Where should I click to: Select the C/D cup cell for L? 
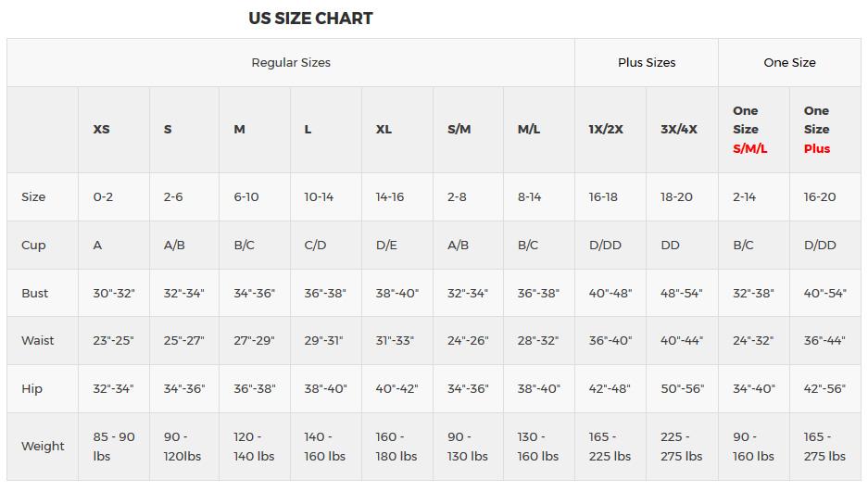click(316, 246)
